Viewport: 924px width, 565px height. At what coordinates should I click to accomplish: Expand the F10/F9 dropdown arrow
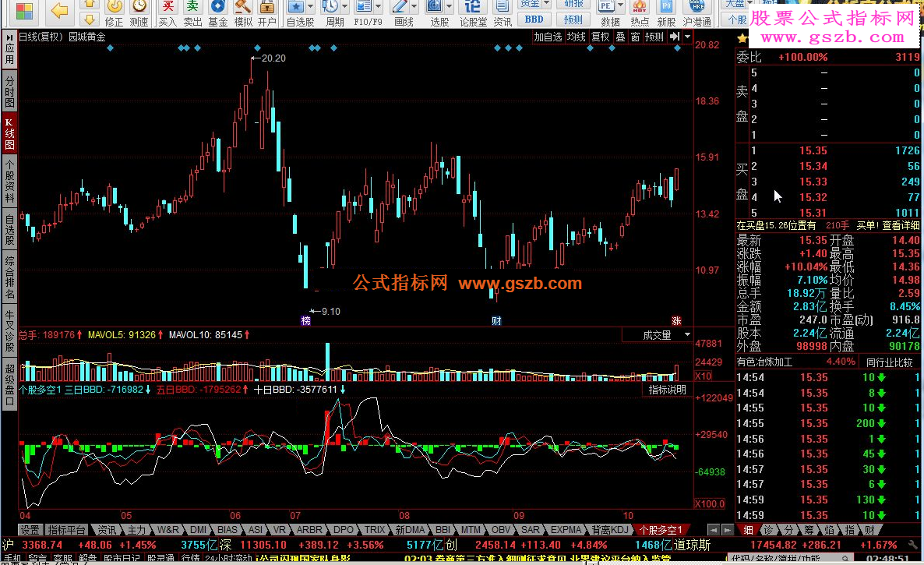click(379, 6)
